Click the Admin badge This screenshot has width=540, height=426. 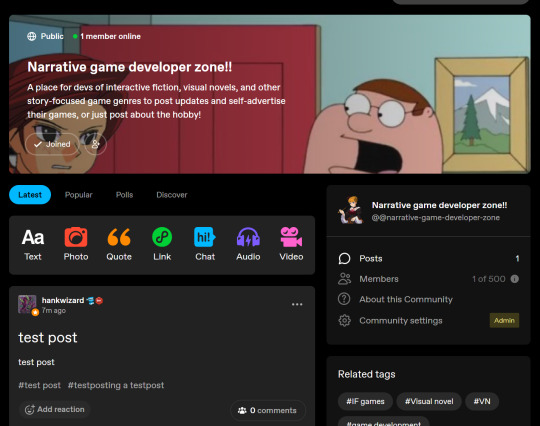(x=504, y=320)
